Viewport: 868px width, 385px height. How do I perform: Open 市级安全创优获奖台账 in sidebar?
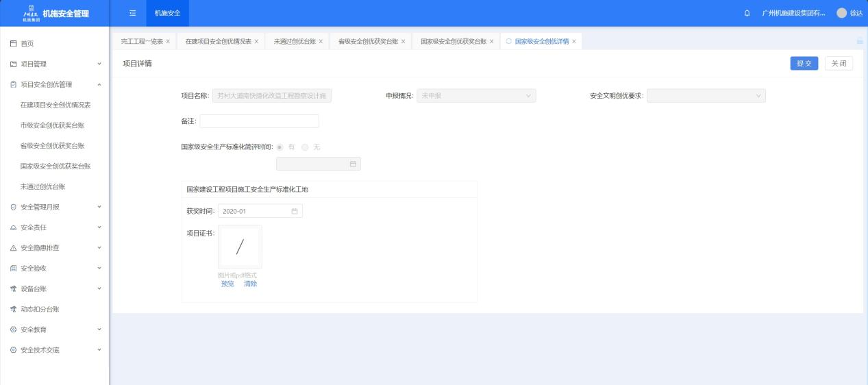tap(53, 125)
